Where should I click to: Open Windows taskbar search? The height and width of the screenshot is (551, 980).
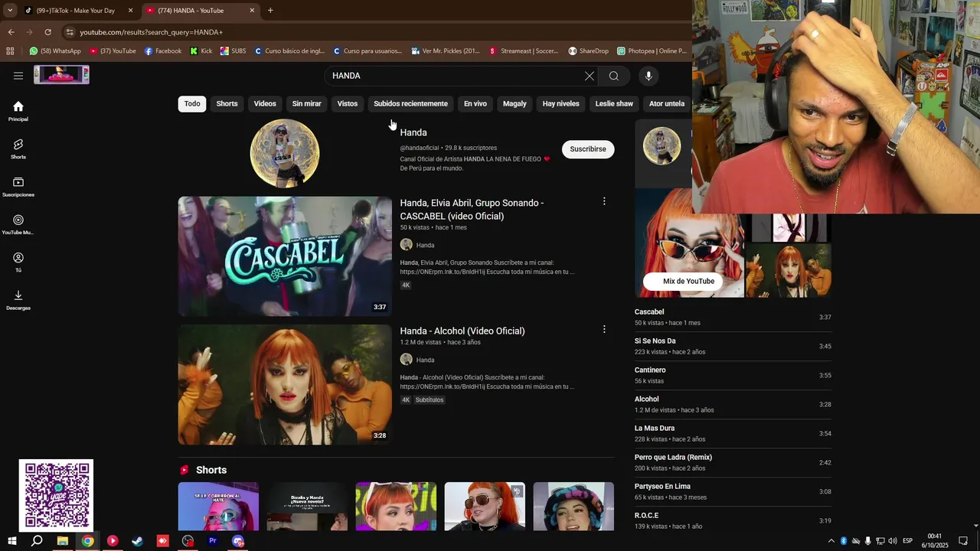pyautogui.click(x=37, y=541)
